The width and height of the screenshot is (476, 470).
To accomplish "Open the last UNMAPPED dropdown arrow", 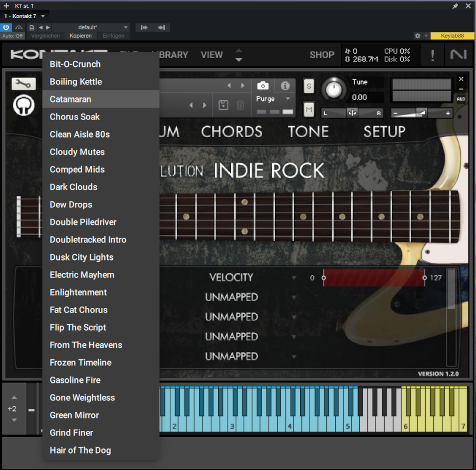I will pos(294,356).
